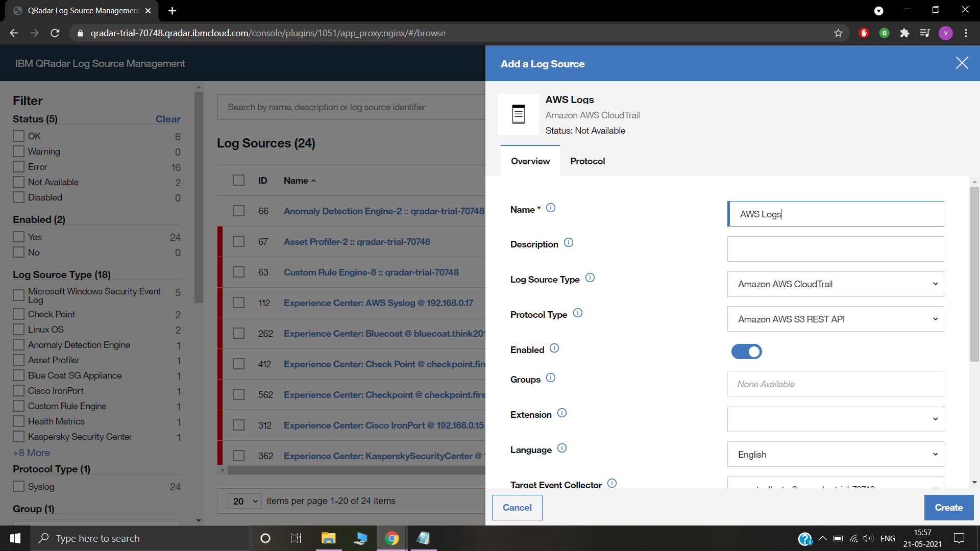Click the red ad-blocker extension icon

coord(864,33)
